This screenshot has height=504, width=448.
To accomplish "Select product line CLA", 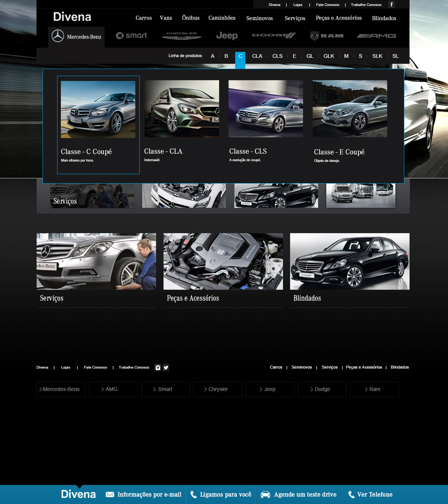I will [257, 56].
